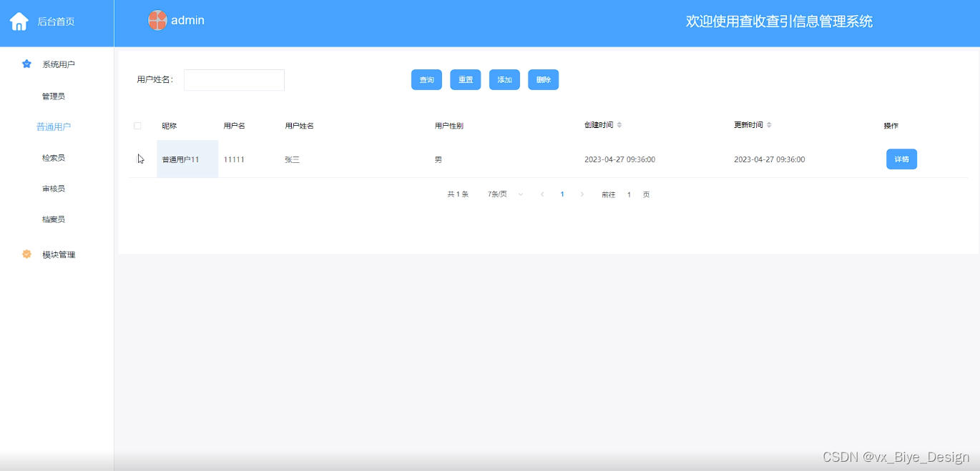
Task: Click the admin username text
Action: pyautogui.click(x=187, y=21)
